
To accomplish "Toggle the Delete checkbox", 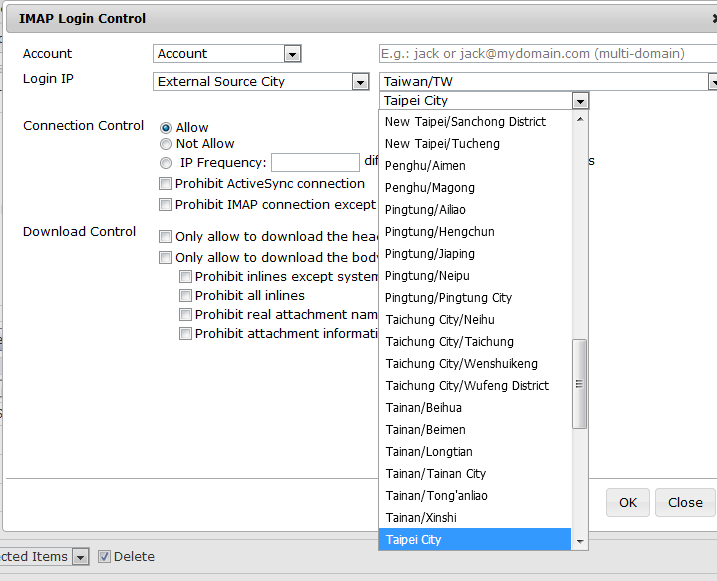I will 105,557.
